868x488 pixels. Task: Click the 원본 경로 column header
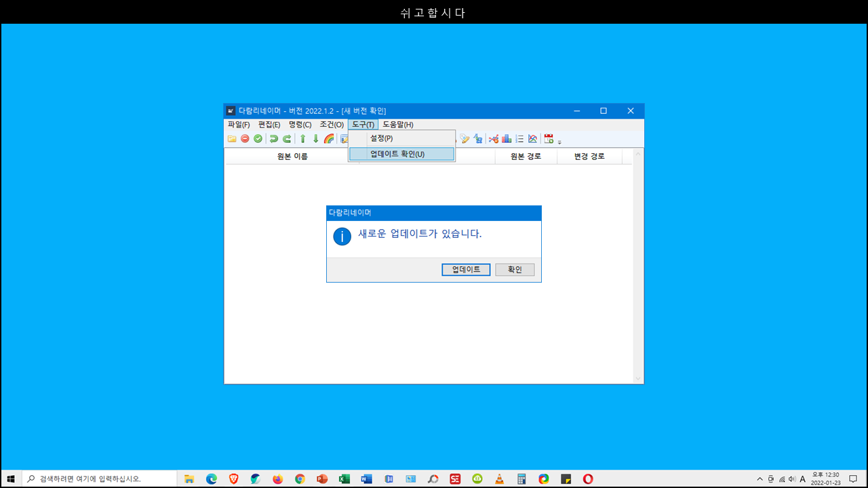(526, 157)
